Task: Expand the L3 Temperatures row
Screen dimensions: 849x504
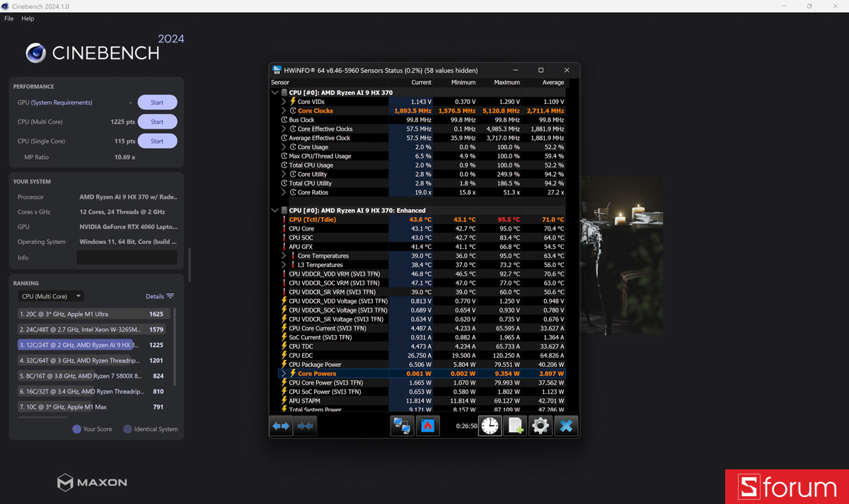Action: click(x=284, y=265)
